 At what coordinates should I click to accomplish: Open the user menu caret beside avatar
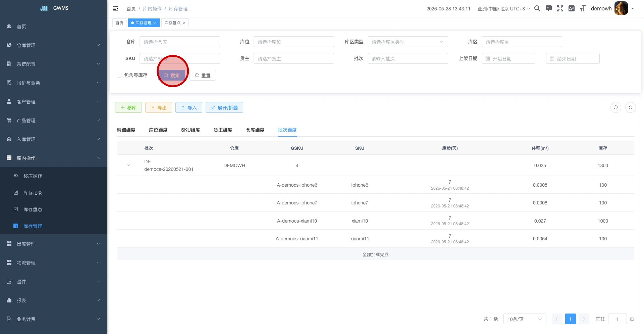coord(633,9)
